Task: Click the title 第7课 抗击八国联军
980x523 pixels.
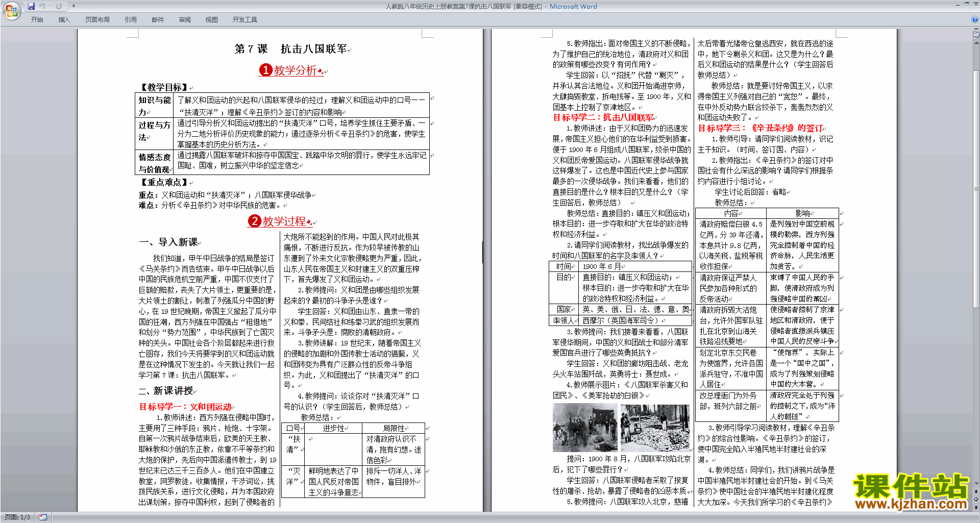Action: (x=291, y=49)
